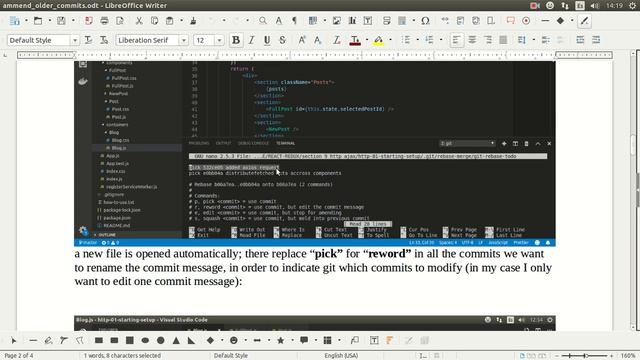Image resolution: width=640 pixels, height=360 pixels.
Task: Insert special character Omega icon
Action: (x=425, y=21)
